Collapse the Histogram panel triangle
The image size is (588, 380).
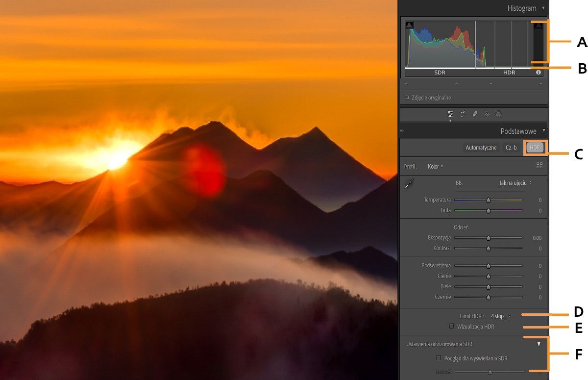543,8
